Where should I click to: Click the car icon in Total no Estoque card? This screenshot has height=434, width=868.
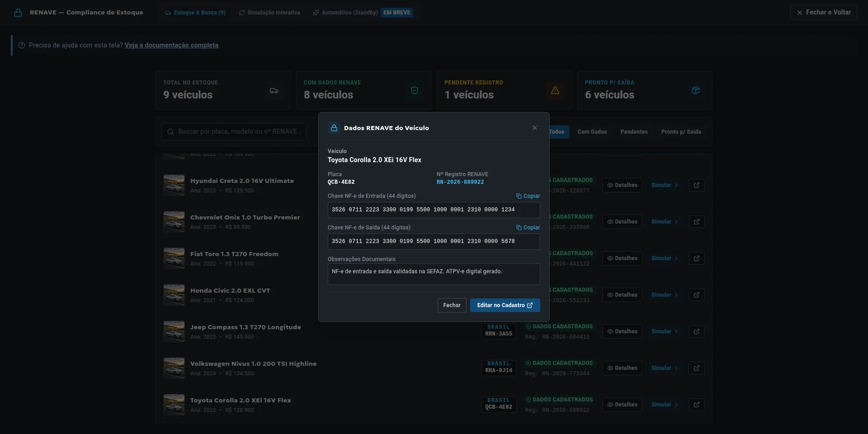(x=274, y=90)
